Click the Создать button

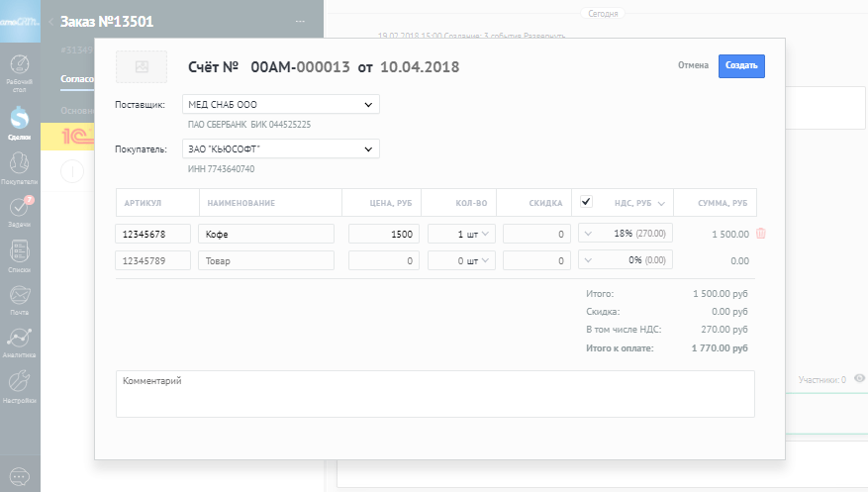(x=741, y=66)
